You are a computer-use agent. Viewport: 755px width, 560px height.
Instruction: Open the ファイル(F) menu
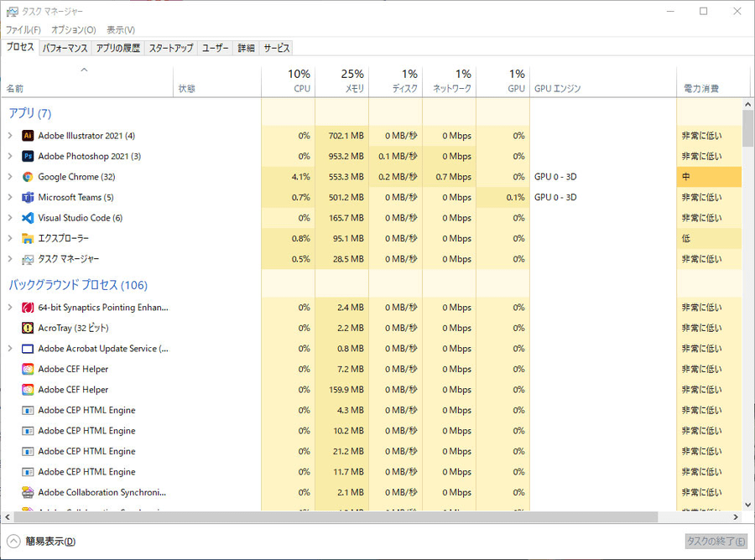pos(23,30)
